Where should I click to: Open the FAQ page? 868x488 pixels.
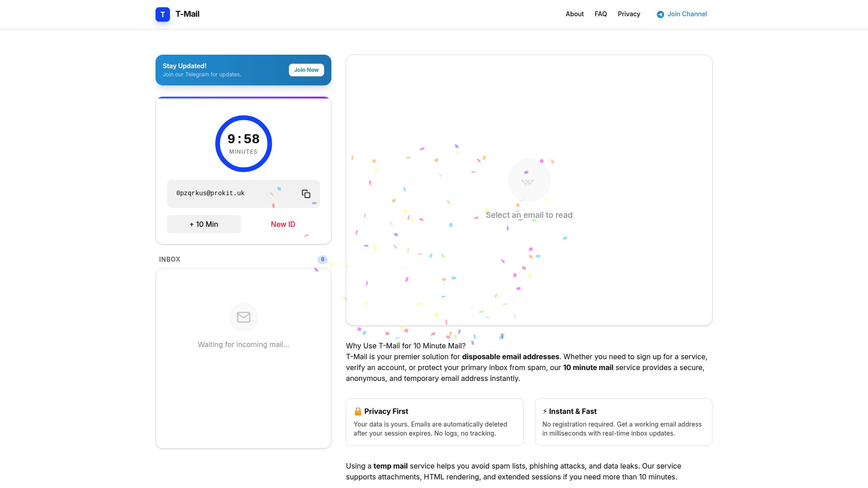point(600,14)
